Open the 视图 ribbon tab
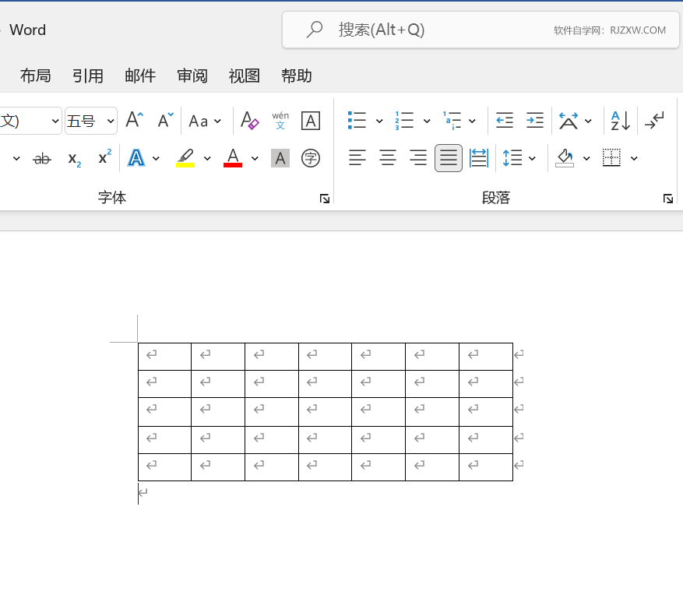This screenshot has height=616, width=683. pos(244,76)
